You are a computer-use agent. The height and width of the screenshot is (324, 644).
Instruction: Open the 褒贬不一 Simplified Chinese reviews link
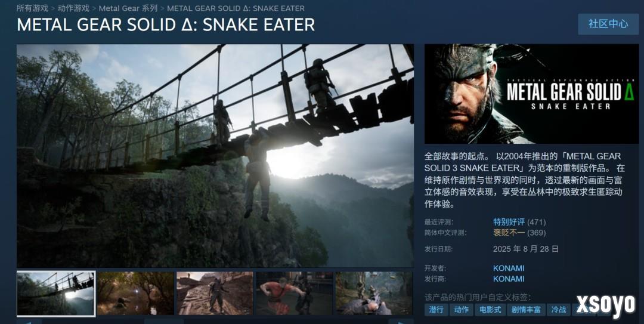pyautogui.click(x=509, y=233)
